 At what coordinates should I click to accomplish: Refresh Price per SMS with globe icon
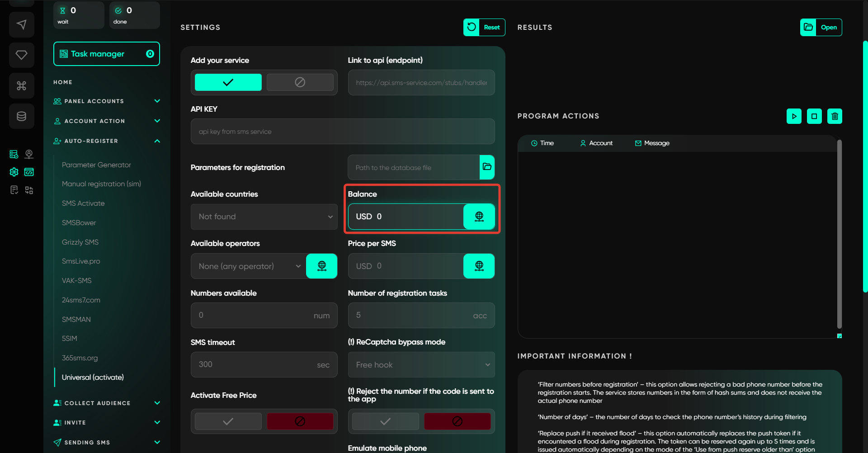[479, 266]
